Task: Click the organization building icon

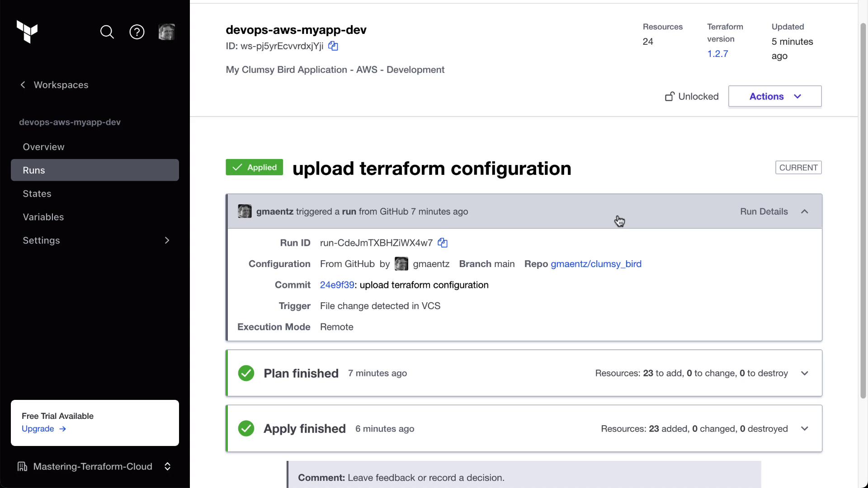Action: pos(22,466)
